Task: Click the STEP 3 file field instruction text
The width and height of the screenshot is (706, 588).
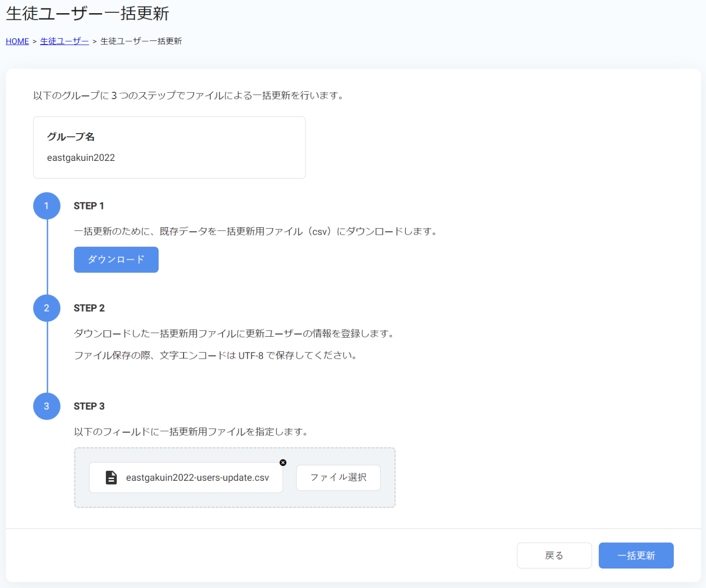Action: [193, 431]
